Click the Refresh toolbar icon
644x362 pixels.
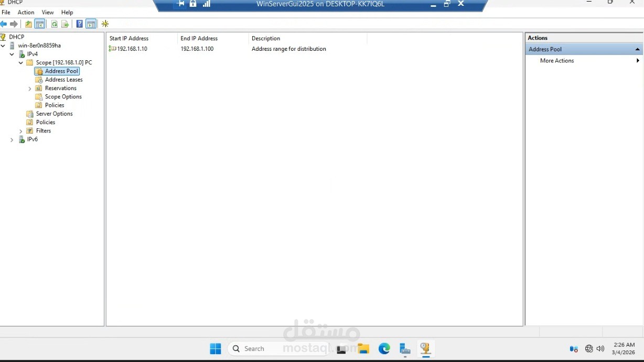[x=54, y=24]
